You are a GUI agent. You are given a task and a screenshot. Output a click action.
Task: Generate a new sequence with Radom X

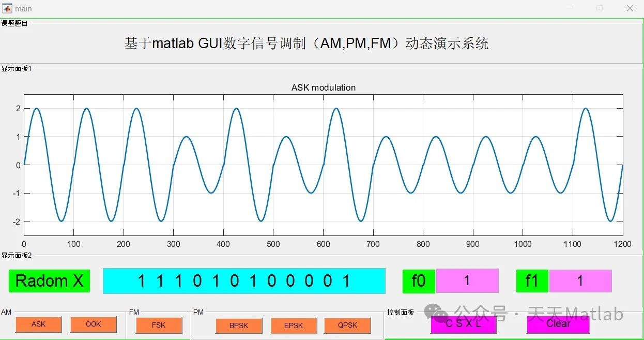(x=49, y=281)
